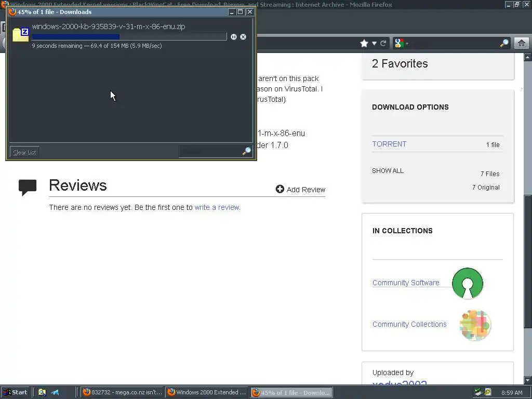Click the Reviews speech bubble icon

(28, 187)
